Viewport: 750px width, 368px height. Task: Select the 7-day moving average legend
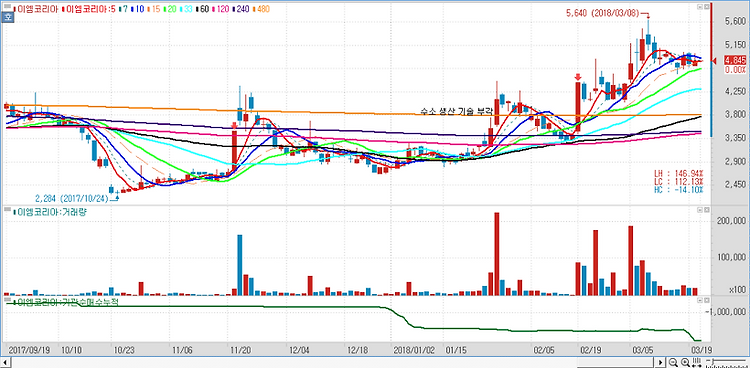pos(123,9)
